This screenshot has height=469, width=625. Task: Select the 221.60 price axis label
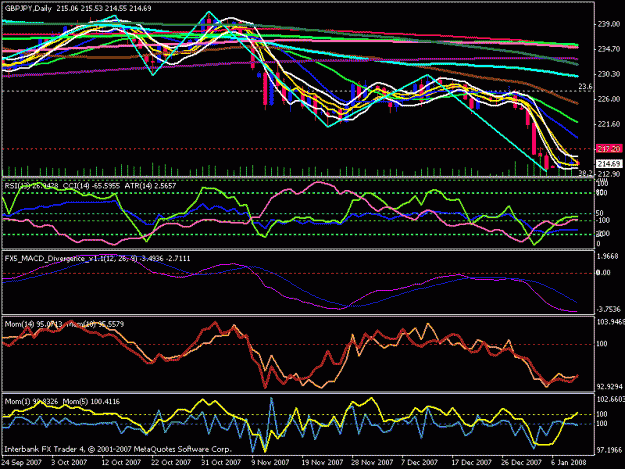[x=609, y=124]
